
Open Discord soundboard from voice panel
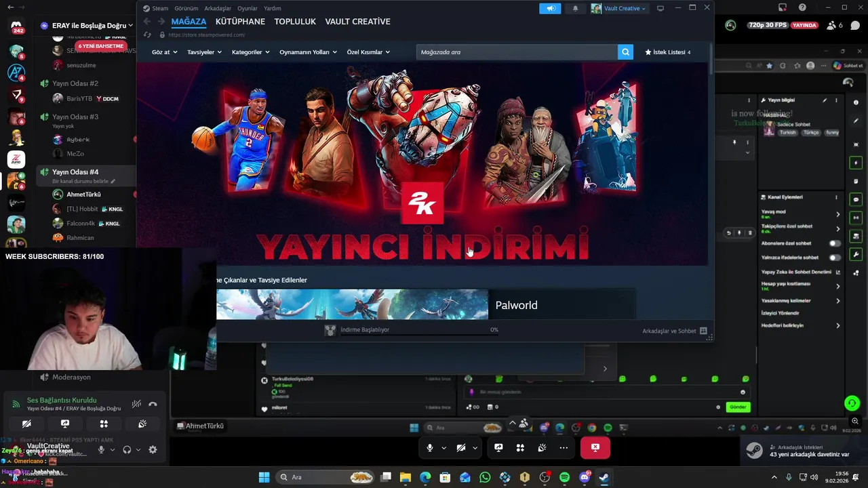[142, 424]
